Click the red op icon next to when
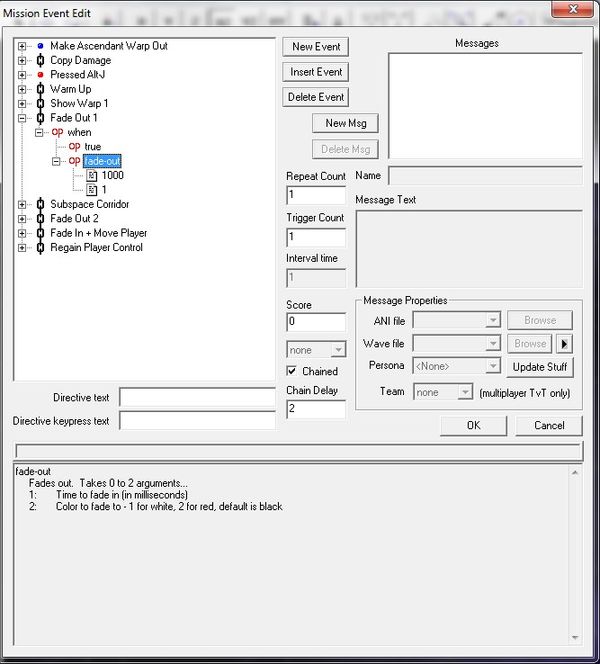This screenshot has height=664, width=600. [x=57, y=132]
